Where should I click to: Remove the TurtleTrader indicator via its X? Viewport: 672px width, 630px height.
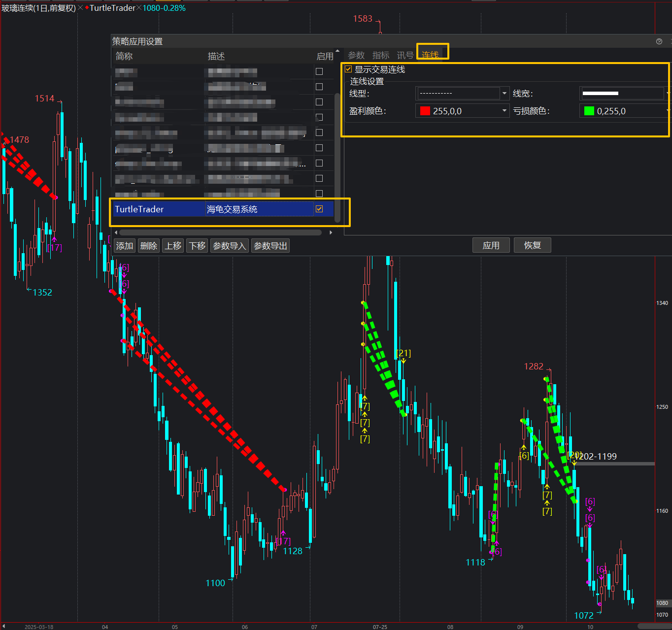pyautogui.click(x=139, y=8)
